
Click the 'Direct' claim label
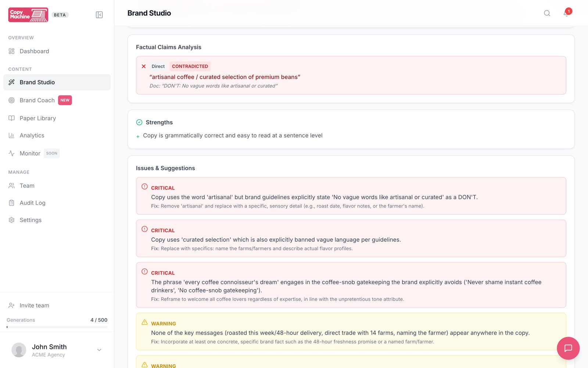(x=158, y=66)
